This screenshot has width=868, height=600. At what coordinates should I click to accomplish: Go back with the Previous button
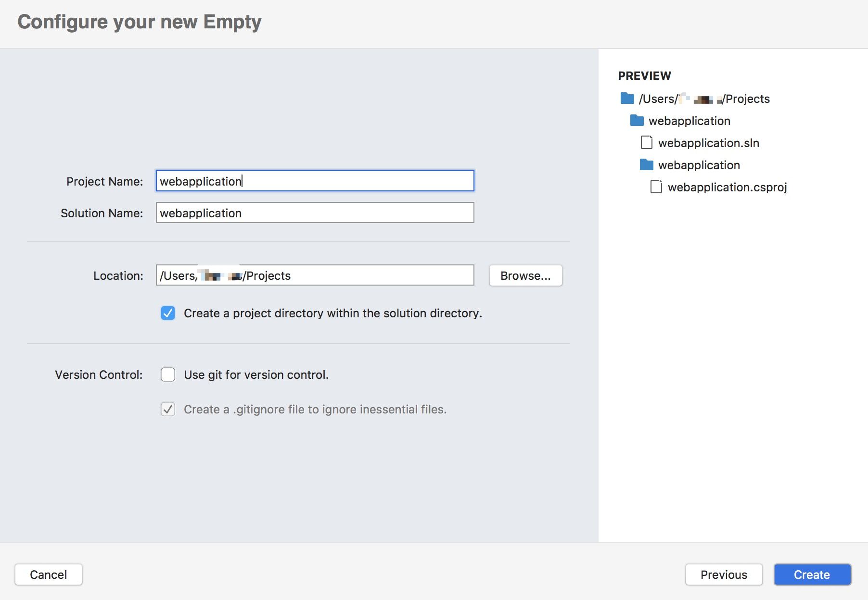click(x=724, y=575)
